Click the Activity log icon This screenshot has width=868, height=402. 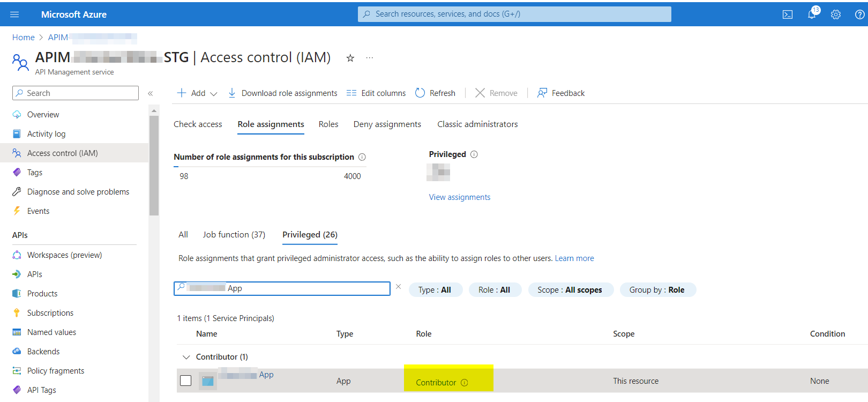click(x=17, y=134)
